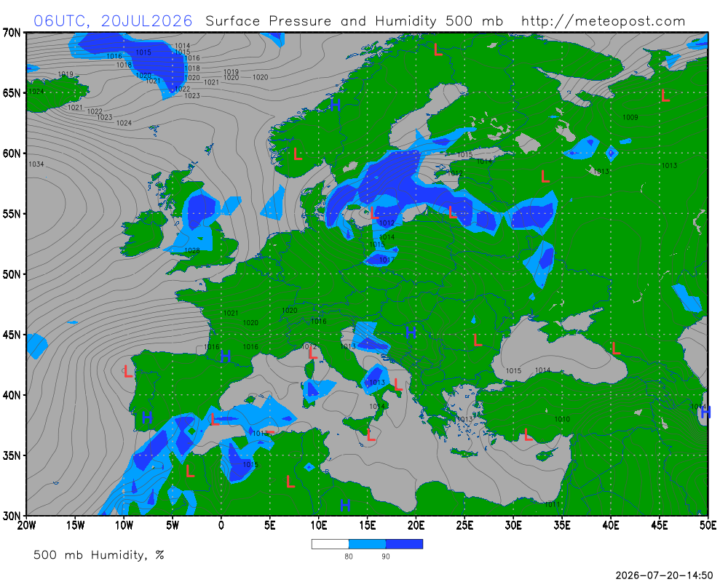
Task: Click the 25E longitude label
Action: click(464, 525)
